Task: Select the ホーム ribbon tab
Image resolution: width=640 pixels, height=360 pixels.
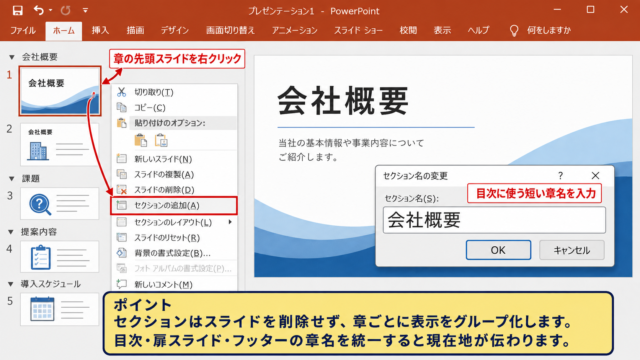Action: [x=64, y=31]
